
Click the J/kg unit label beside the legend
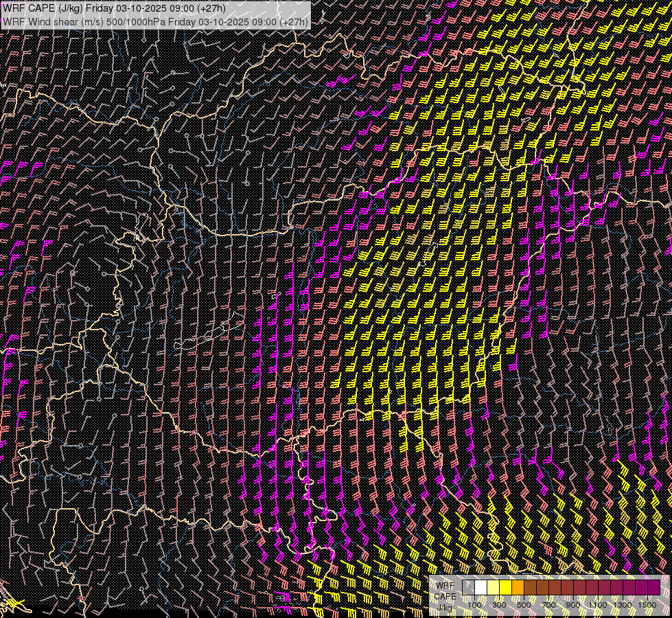point(445,608)
